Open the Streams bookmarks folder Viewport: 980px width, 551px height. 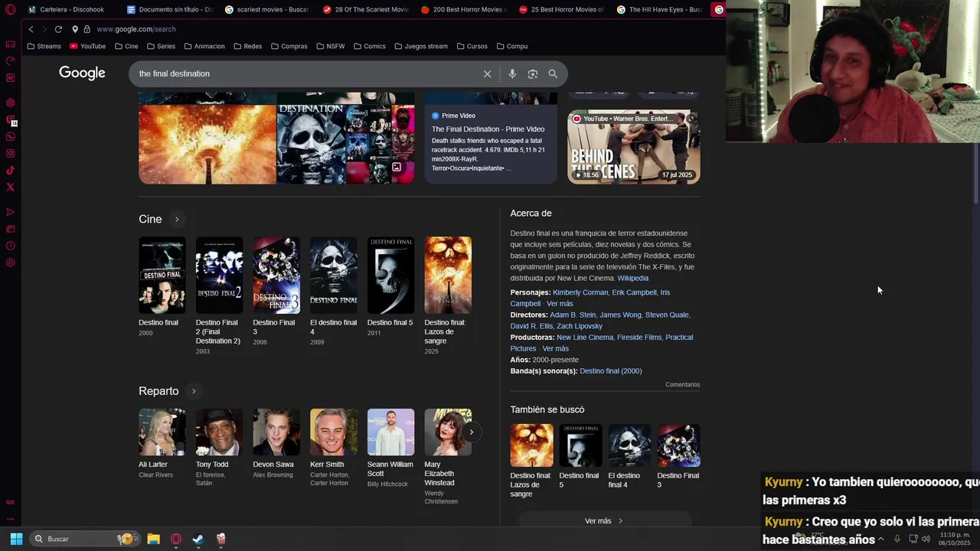coord(44,46)
